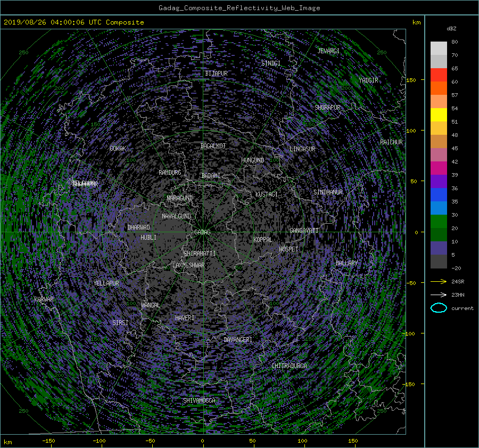Click the 100 tick on bottom axis

click(302, 441)
